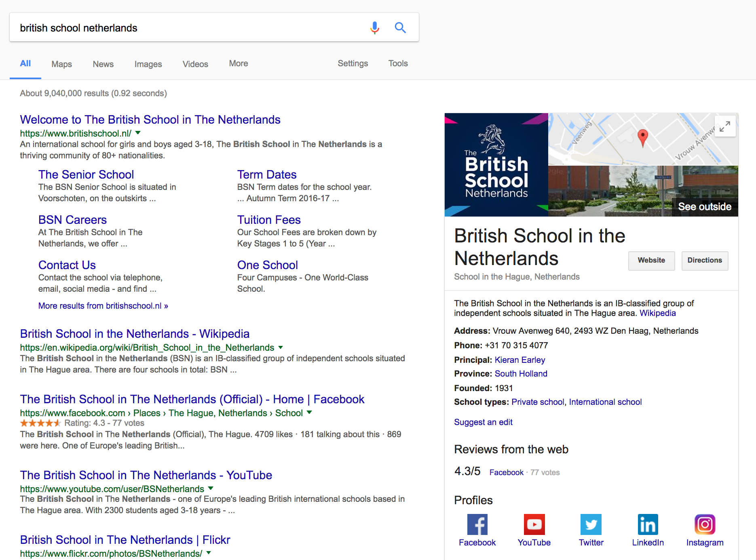Open the Flickr search result title

125,540
